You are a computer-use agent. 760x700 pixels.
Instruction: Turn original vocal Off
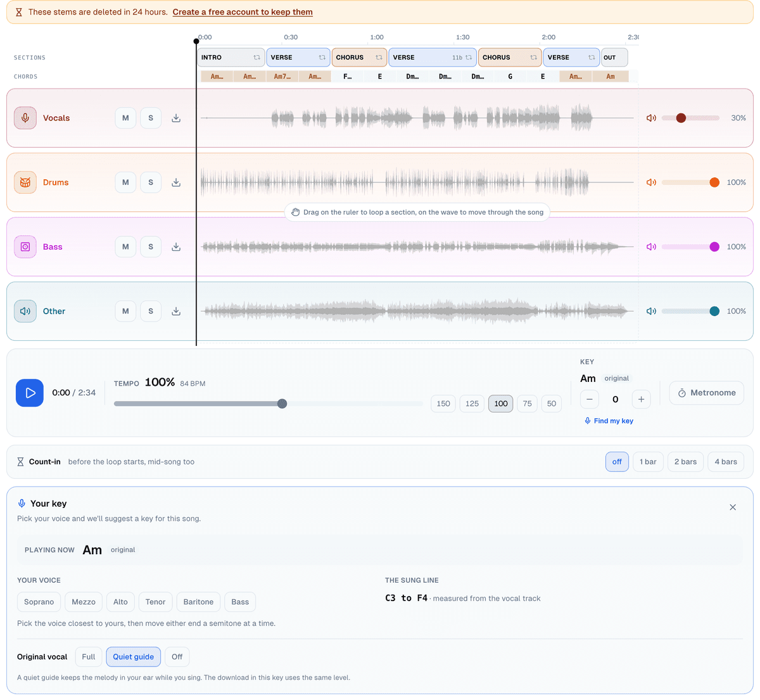(177, 657)
